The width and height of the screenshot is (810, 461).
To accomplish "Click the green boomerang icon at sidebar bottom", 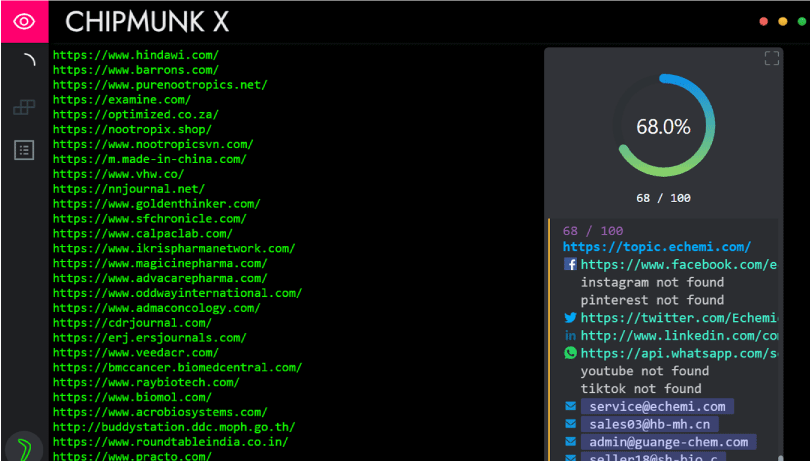I will (24, 448).
